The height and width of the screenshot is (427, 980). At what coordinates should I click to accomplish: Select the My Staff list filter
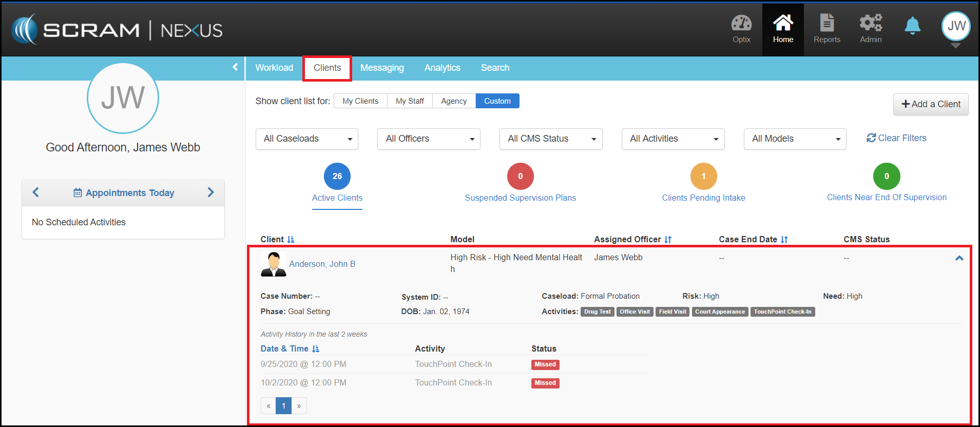(410, 101)
